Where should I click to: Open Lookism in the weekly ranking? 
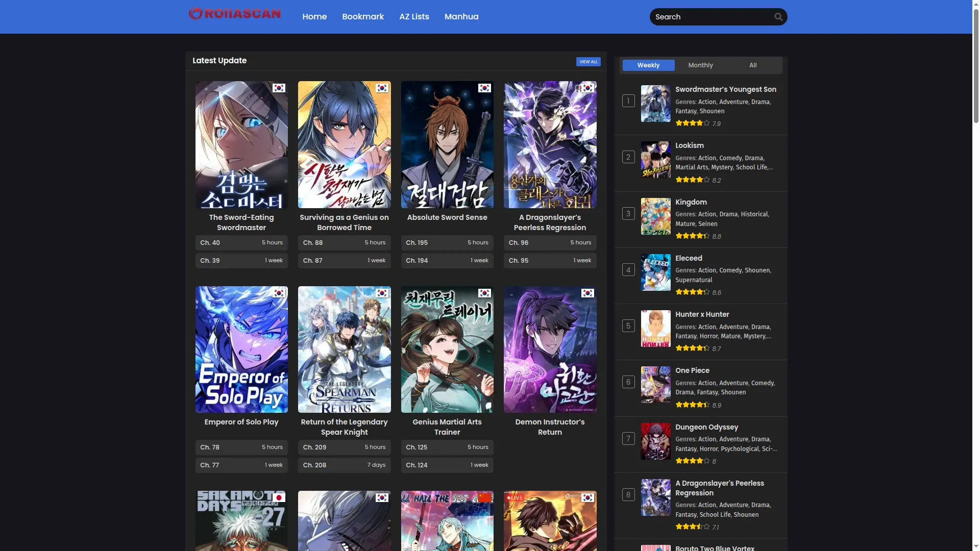[x=690, y=145]
